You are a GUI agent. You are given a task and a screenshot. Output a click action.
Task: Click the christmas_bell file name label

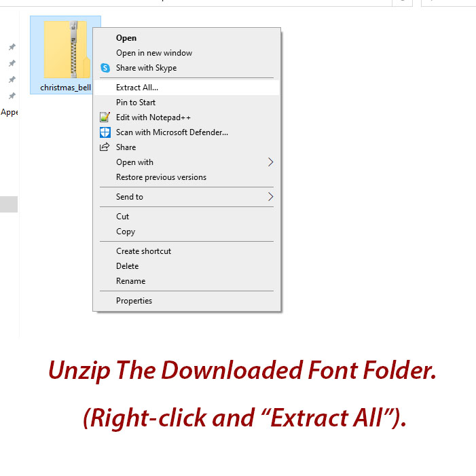tap(66, 88)
